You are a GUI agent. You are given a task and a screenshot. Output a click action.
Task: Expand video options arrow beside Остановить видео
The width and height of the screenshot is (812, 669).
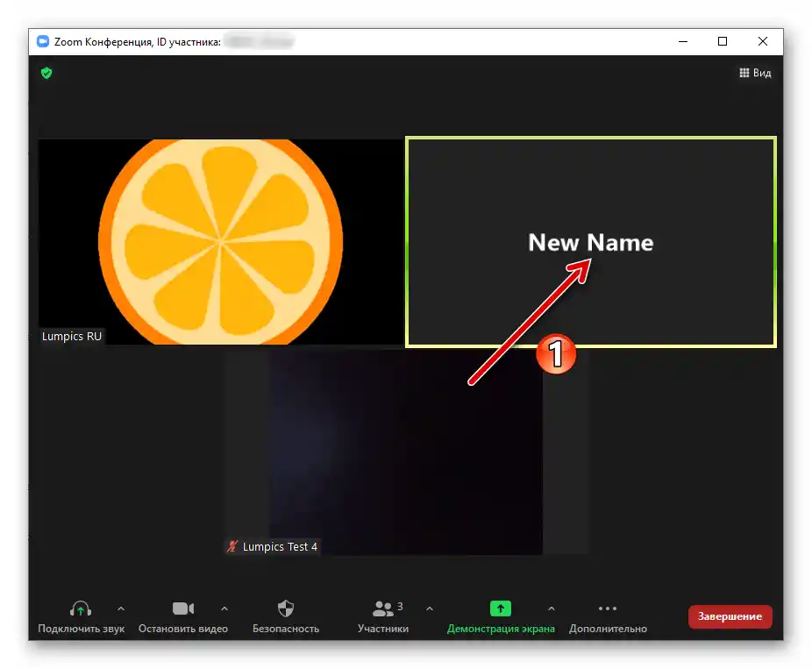click(224, 609)
